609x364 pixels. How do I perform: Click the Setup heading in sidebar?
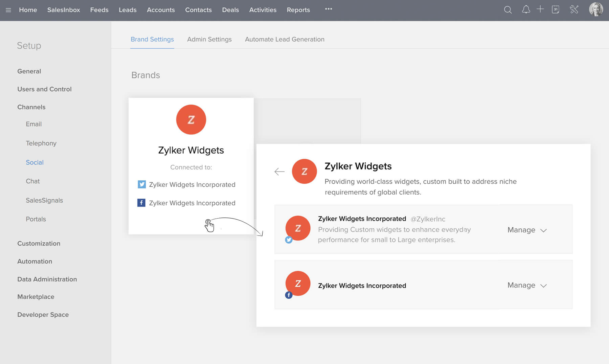point(29,46)
